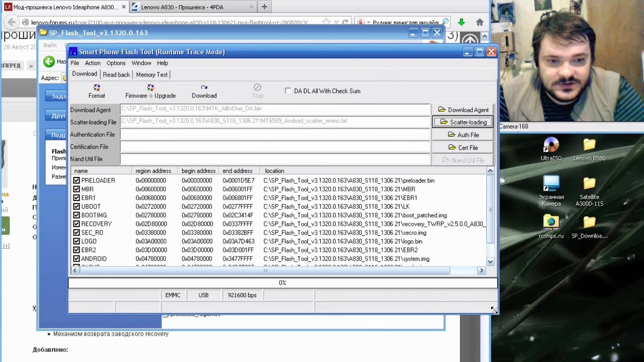This screenshot has width=644, height=362.
Task: Click Firmware -> Upgrade toolbar icon
Action: [x=150, y=87]
